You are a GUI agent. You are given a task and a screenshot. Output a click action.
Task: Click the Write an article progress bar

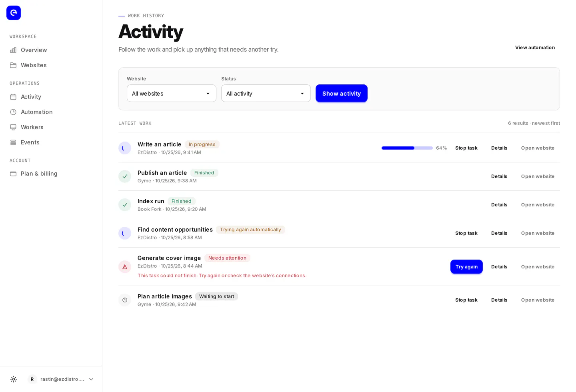tap(407, 148)
